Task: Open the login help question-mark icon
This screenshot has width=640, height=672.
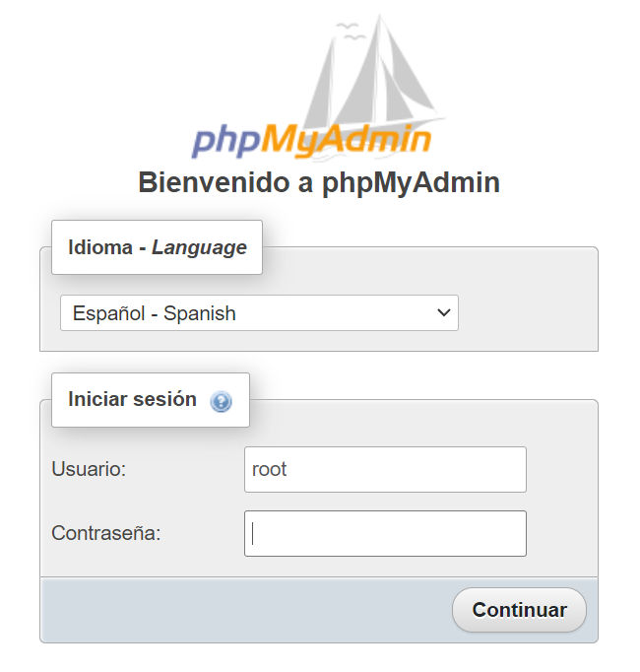Action: coord(221,402)
